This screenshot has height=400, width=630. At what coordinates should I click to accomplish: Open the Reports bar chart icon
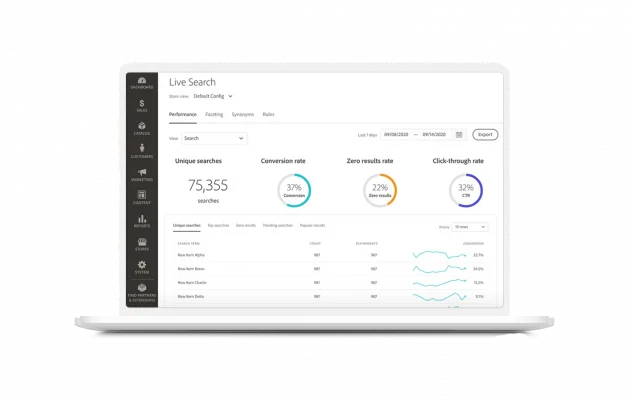[142, 220]
